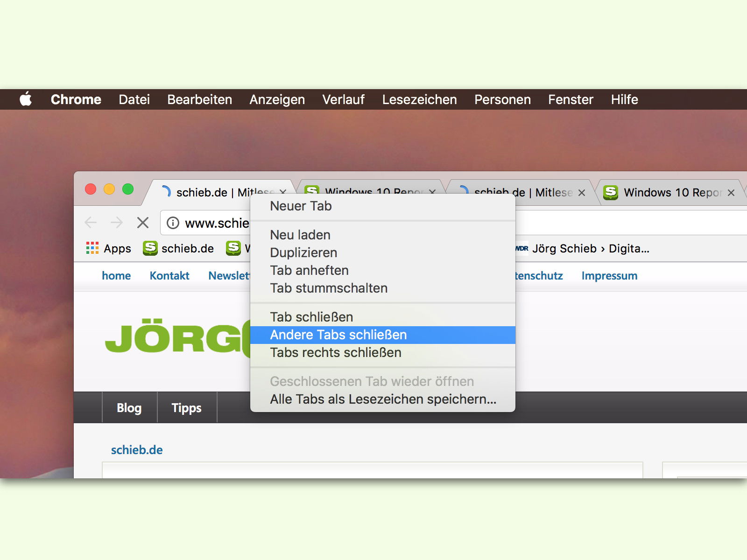Open the Apple menu
Viewport: 747px width, 560px height.
coord(26,99)
